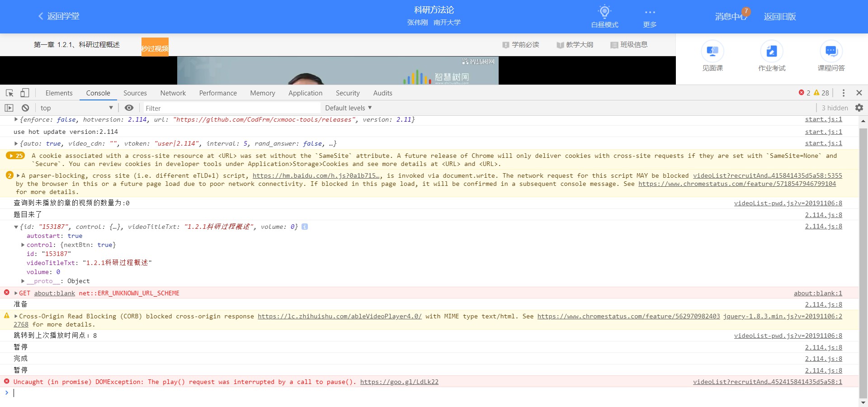Click the yellow warning count 28
The height and width of the screenshot is (407, 868).
point(821,93)
